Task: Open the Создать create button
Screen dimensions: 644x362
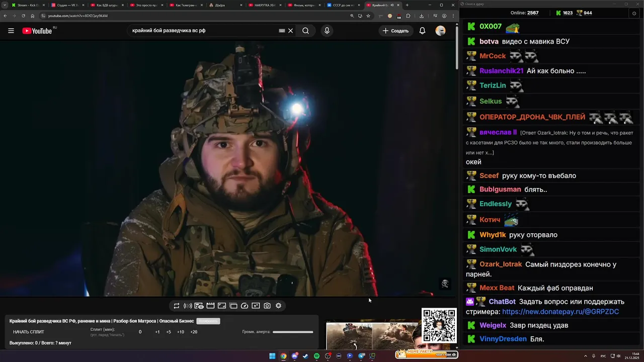Action: [395, 31]
